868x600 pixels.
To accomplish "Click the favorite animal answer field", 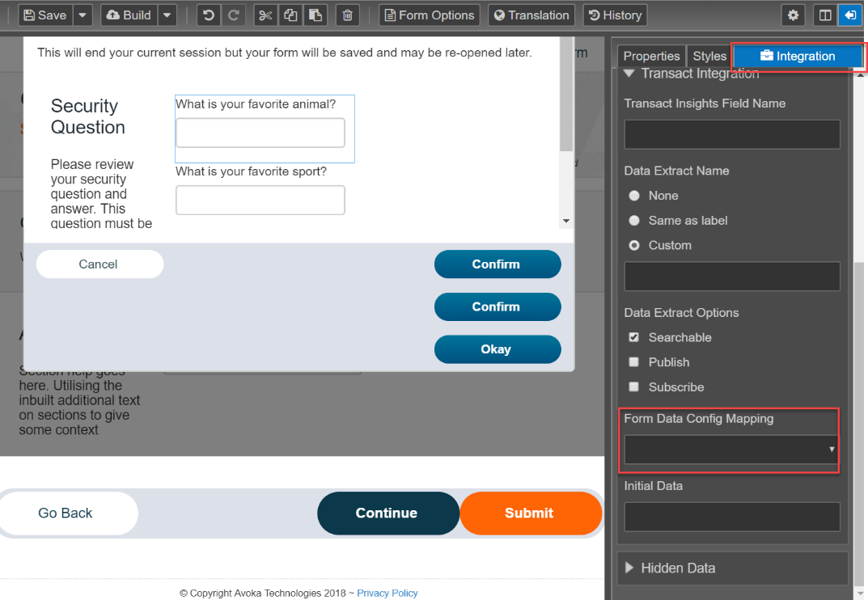I will [260, 133].
